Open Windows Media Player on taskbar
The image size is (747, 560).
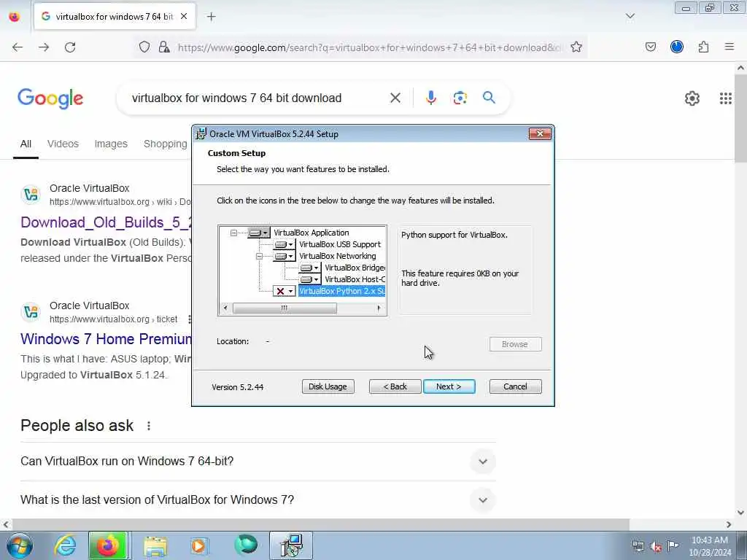[x=199, y=545]
